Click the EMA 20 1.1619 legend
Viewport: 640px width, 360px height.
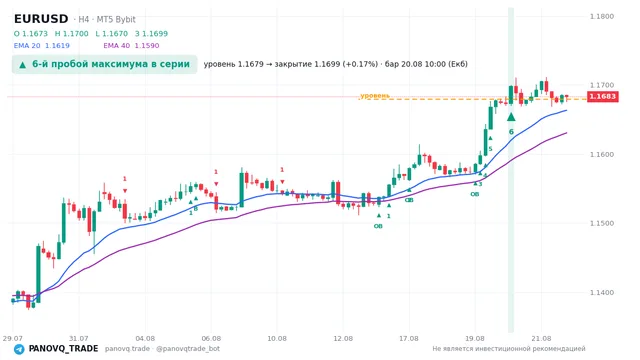point(42,46)
